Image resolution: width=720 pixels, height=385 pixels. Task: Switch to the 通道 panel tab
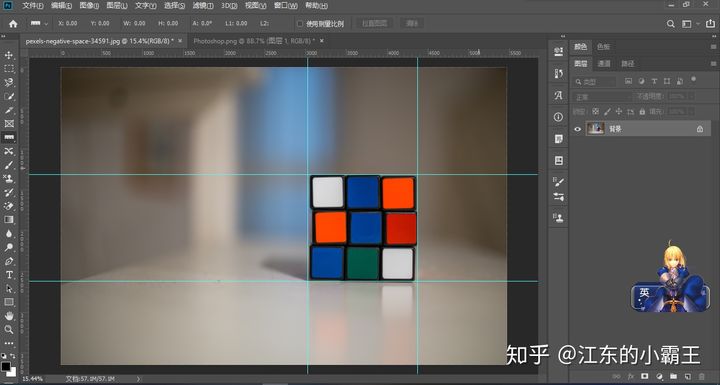(604, 63)
